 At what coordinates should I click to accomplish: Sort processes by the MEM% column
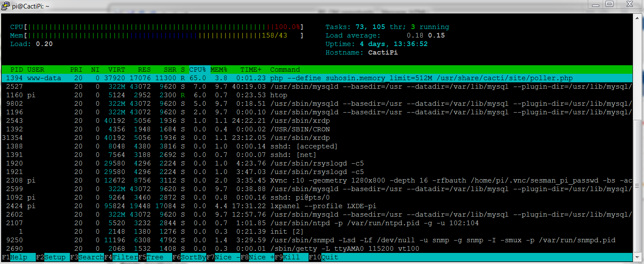[218, 70]
